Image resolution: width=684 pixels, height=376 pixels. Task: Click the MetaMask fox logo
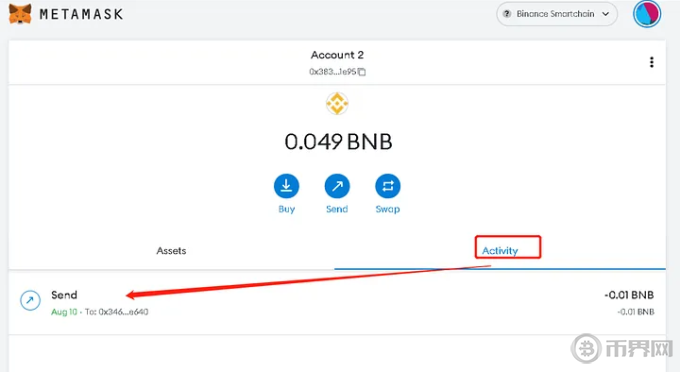point(20,14)
